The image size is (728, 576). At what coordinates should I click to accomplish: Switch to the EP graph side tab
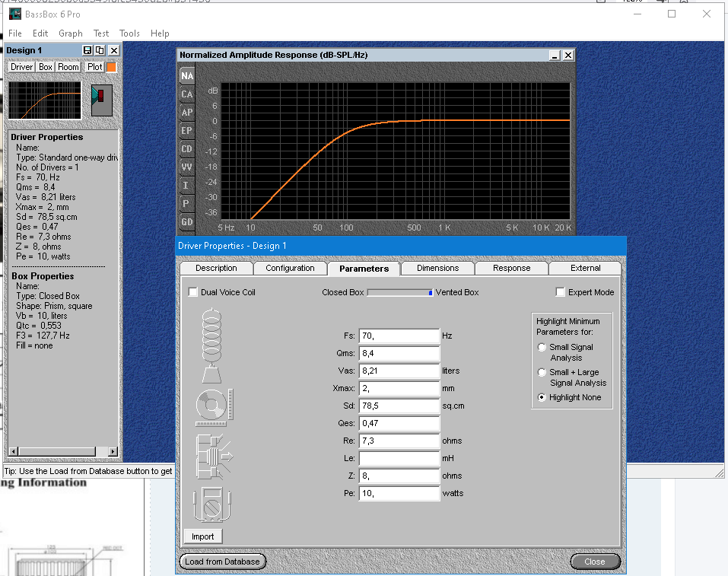(x=186, y=131)
